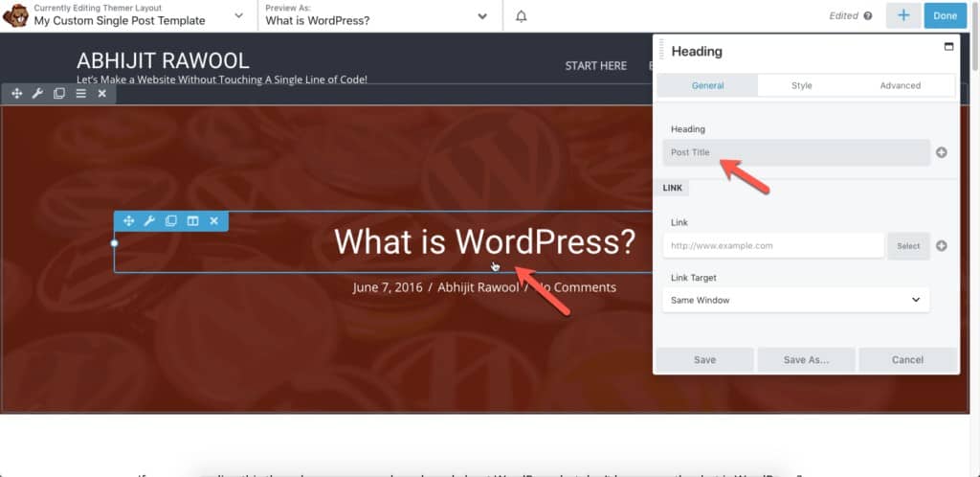Duplicate the heading module
The image size is (980, 477).
[170, 220]
